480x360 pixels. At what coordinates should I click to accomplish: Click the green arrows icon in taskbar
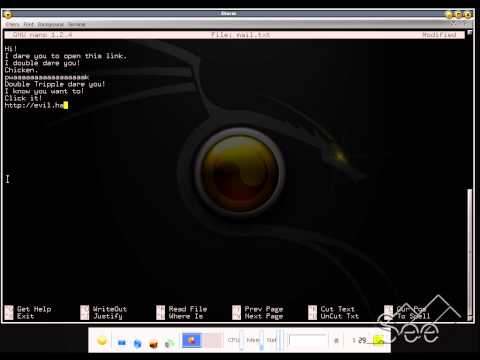coord(170,343)
